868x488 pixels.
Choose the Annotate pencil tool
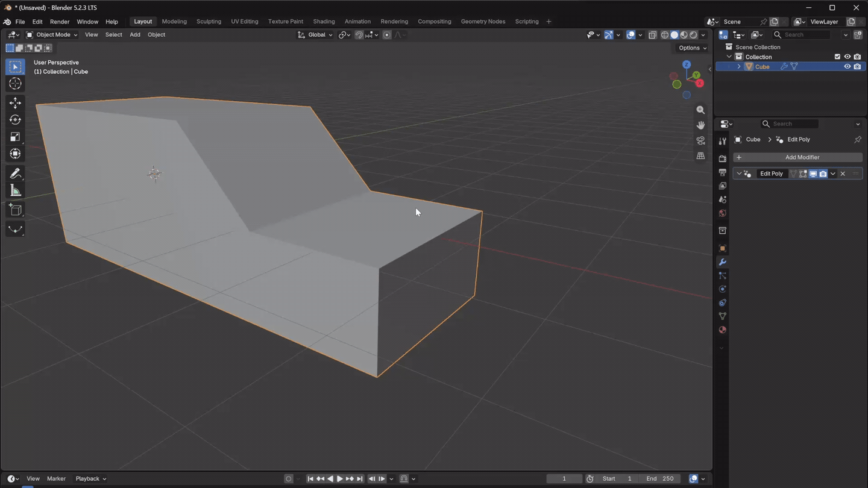tap(15, 174)
